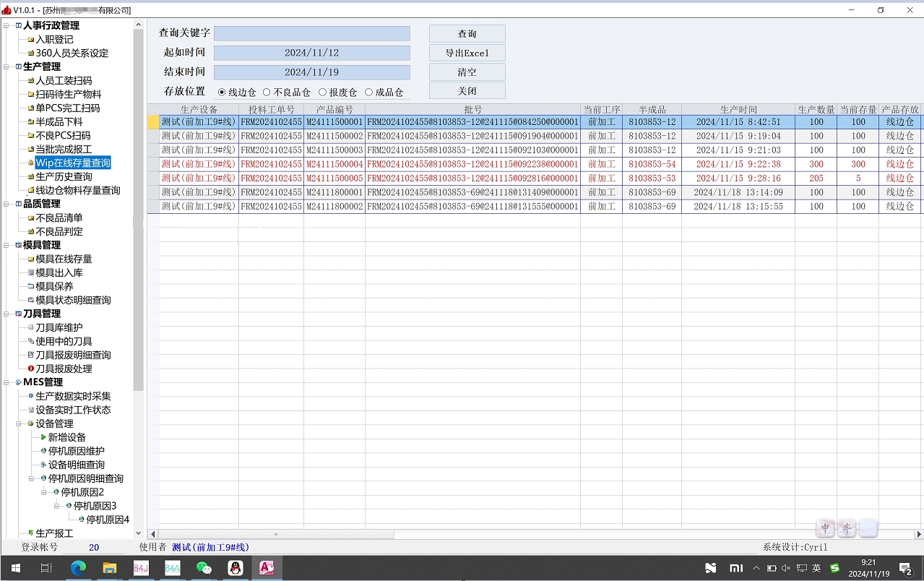The height and width of the screenshot is (581, 924).
Task: Click the icon beside 模具在线存量
Action: coord(31,259)
